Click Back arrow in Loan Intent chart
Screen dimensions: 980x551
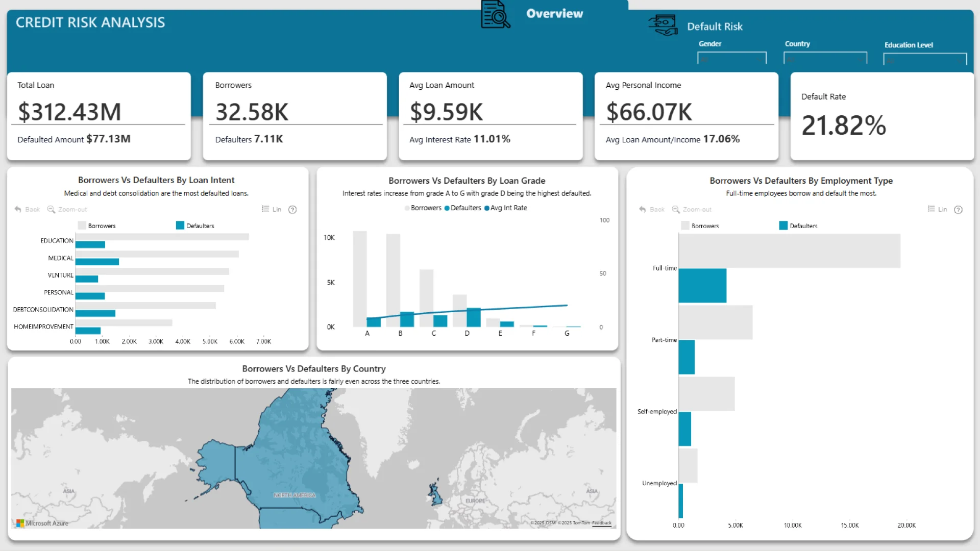tap(18, 209)
